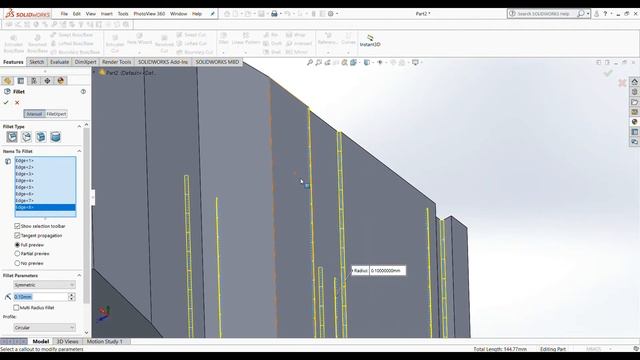
Task: Click radius value input field in panel
Action: [x=40, y=297]
